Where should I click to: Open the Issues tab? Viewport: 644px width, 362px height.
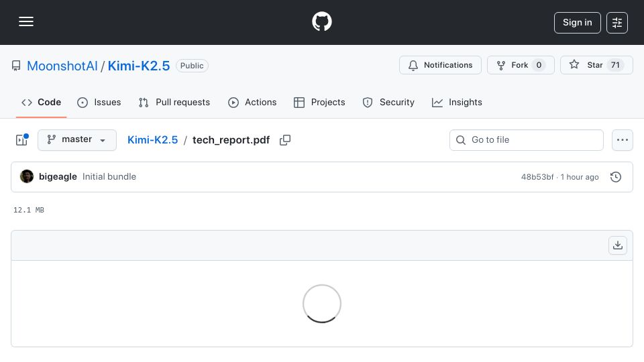tap(99, 102)
